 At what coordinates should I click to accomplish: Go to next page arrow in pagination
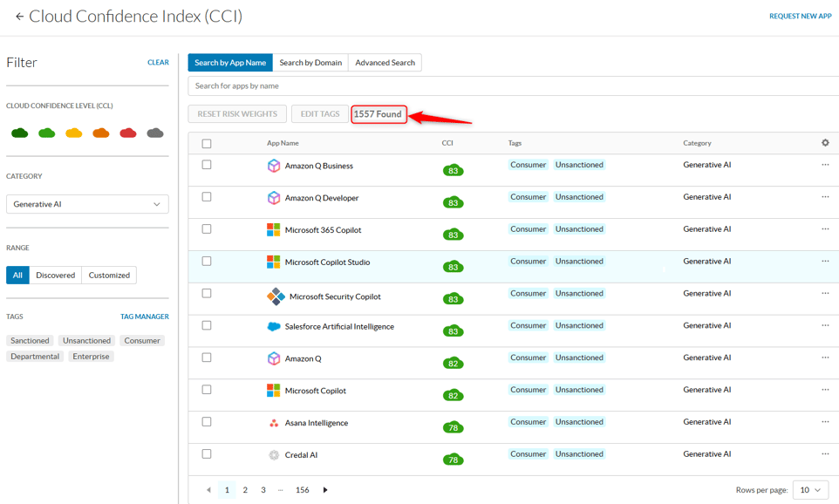coord(324,489)
